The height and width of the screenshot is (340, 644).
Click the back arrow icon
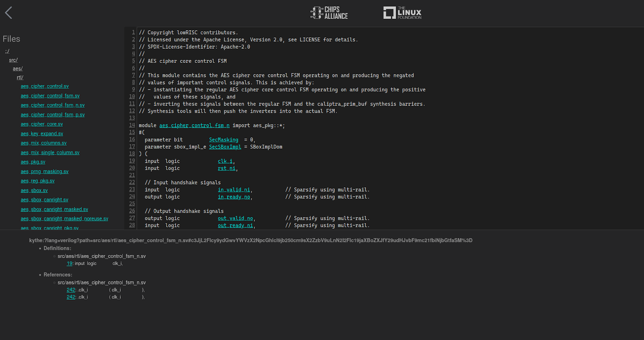click(x=8, y=13)
